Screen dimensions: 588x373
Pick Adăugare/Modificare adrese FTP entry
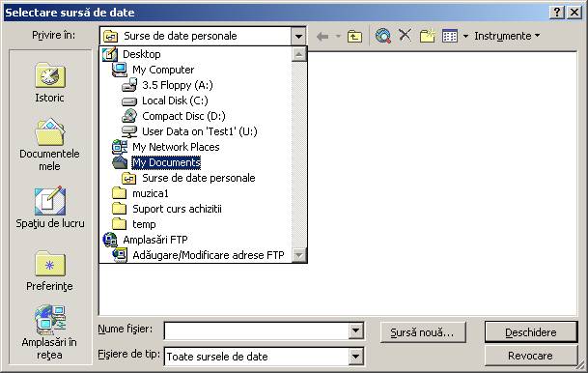tap(209, 255)
